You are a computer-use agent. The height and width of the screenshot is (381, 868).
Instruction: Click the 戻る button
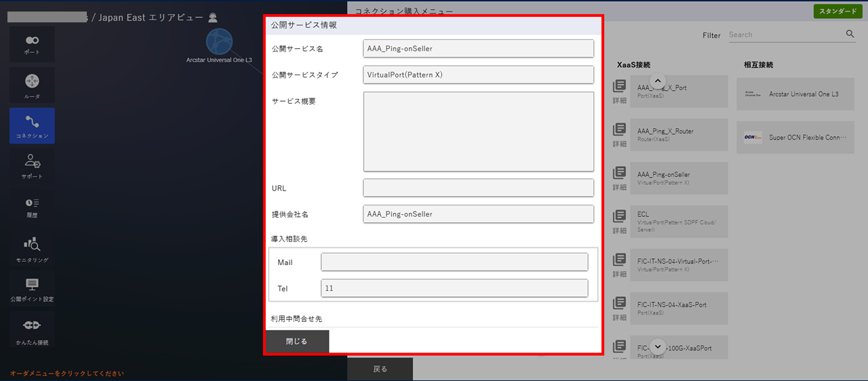pos(380,369)
